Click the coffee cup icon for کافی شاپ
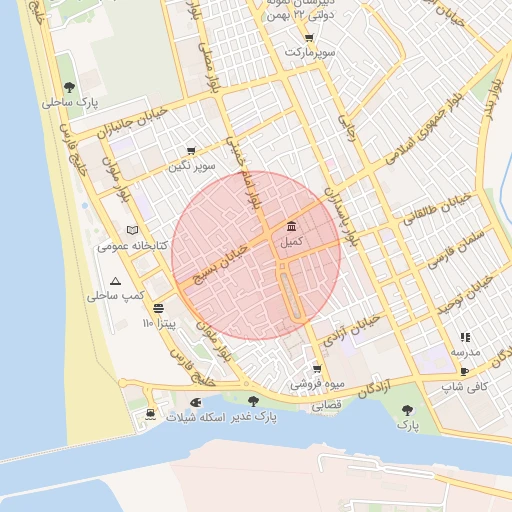512x512 pixels. (464, 371)
